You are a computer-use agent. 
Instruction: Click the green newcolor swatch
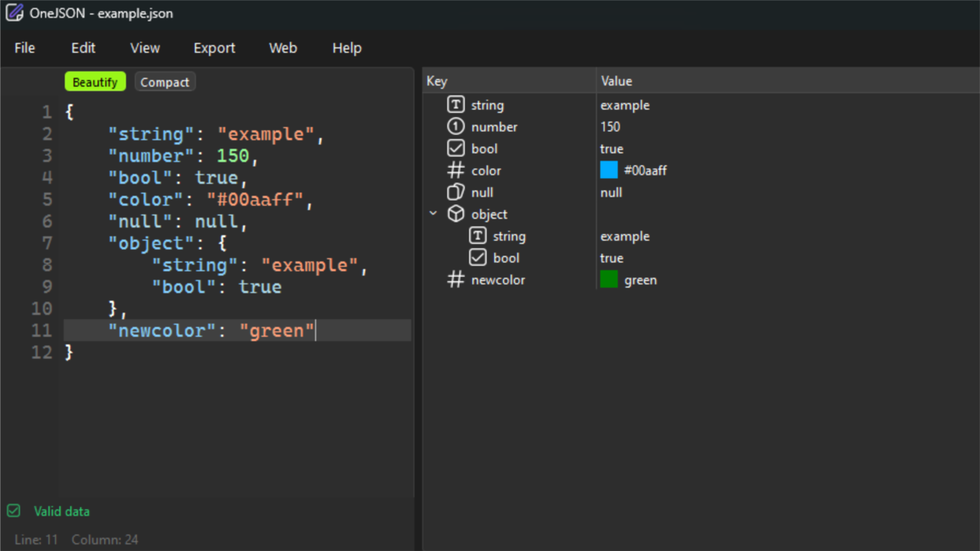click(x=609, y=279)
